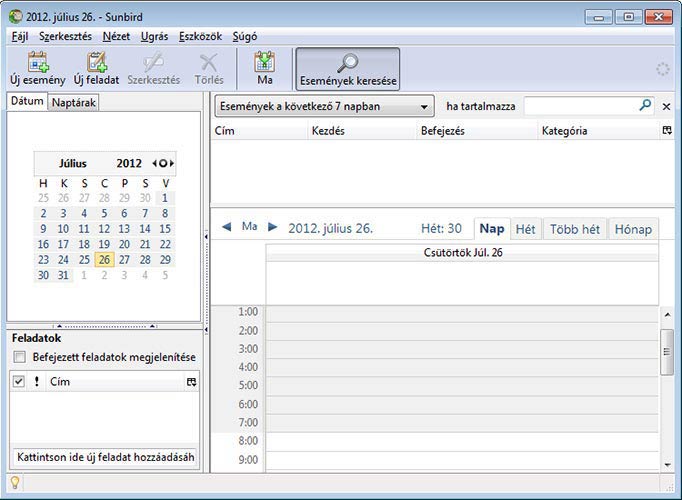Sort events by Cím column
Image resolution: width=682 pixels, height=500 pixels.
260,130
